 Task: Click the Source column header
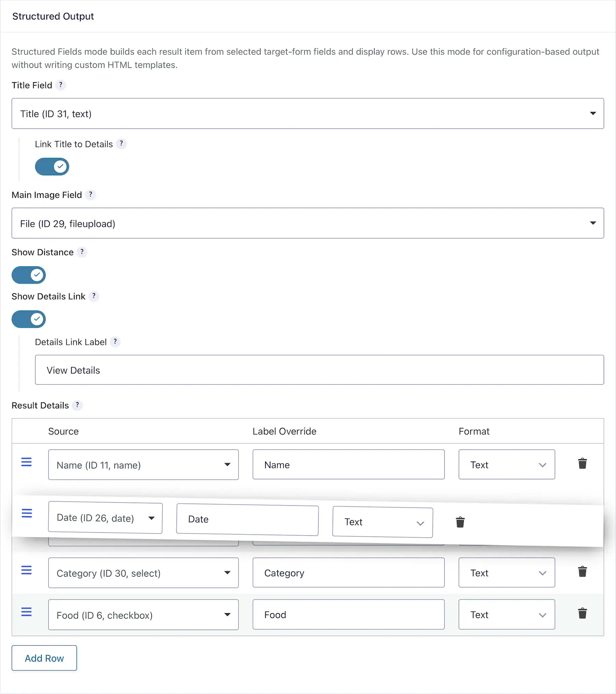tap(63, 431)
